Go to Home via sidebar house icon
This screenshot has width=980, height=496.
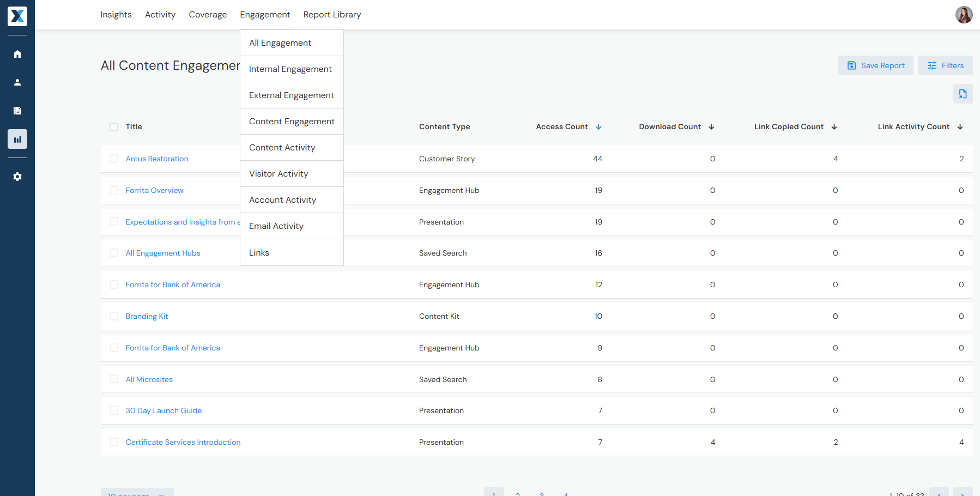tap(17, 54)
